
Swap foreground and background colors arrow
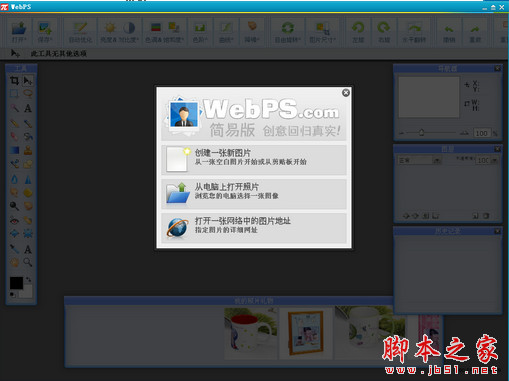(x=29, y=279)
